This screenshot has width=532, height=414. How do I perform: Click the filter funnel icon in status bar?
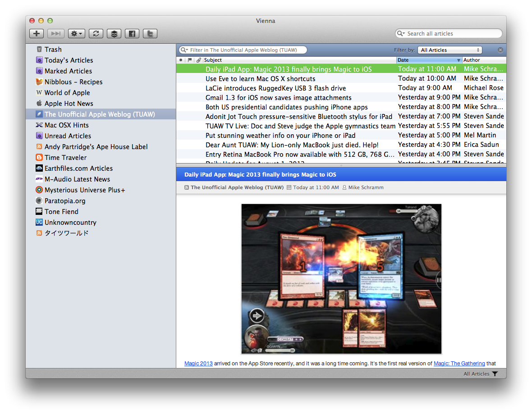click(495, 374)
